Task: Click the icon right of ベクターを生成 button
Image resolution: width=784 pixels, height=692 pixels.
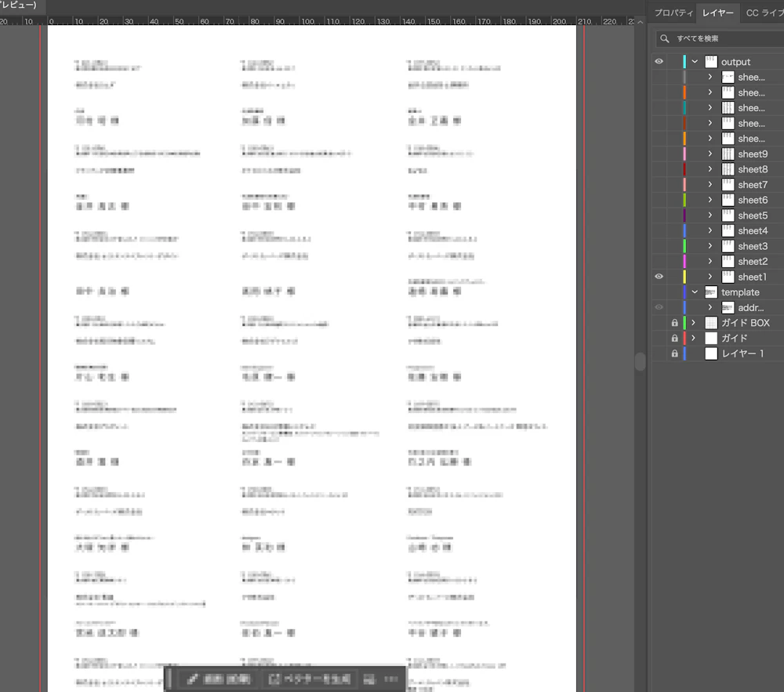Action: click(x=369, y=679)
